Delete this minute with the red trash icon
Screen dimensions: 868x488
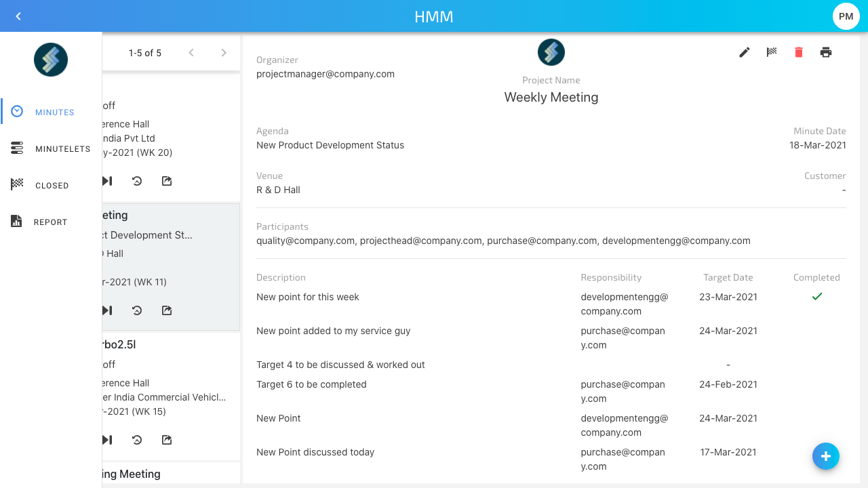[799, 52]
